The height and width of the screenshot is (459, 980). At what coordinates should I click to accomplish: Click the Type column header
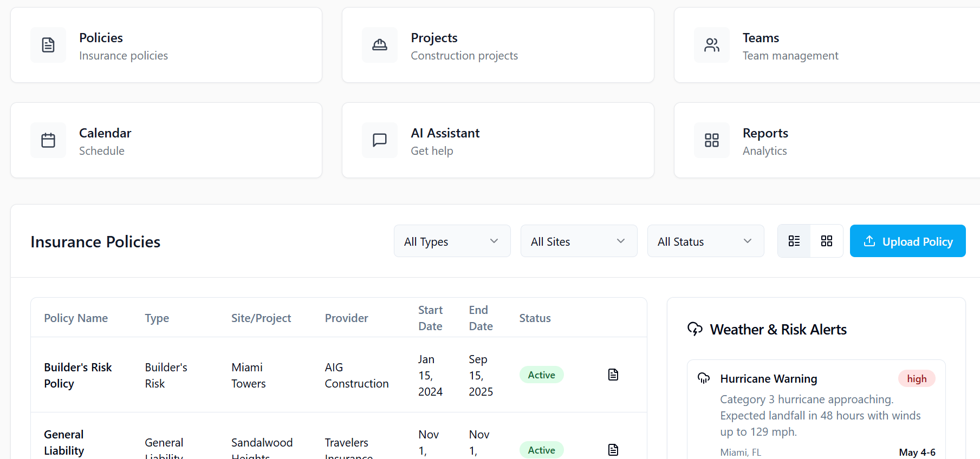coord(157,318)
